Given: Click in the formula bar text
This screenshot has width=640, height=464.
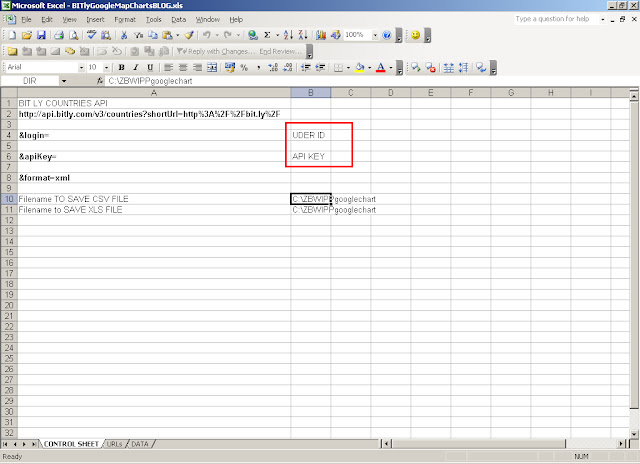Looking at the screenshot, I should click(x=150, y=81).
